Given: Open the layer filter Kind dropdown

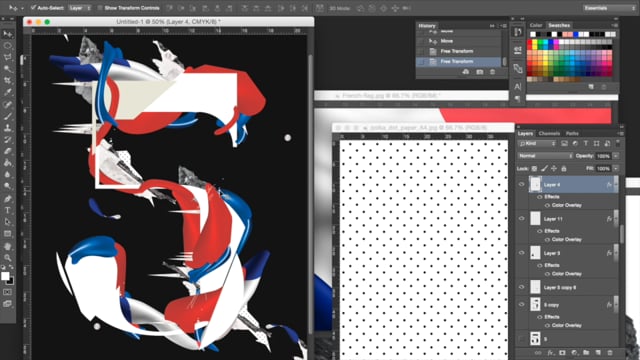Looking at the screenshot, I should click(x=537, y=144).
